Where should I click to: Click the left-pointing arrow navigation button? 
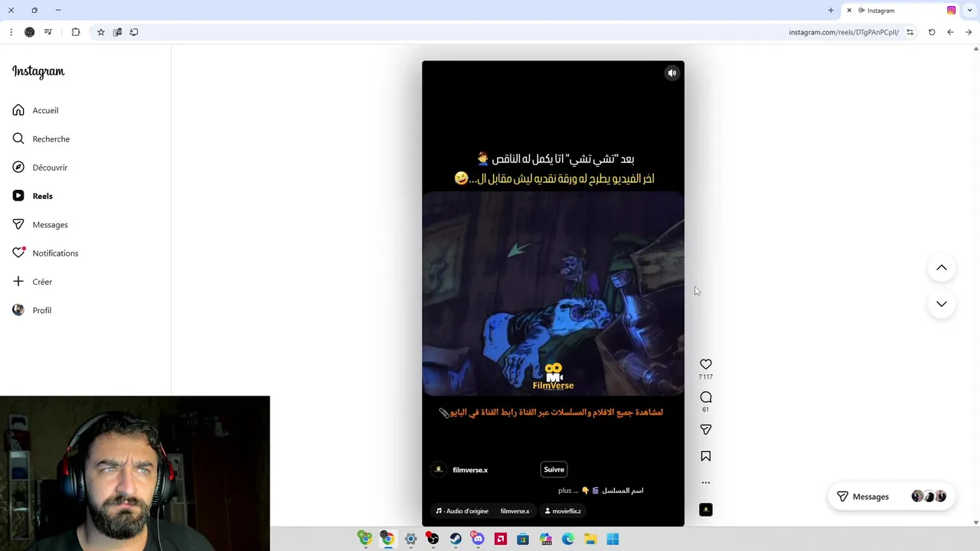pos(950,32)
